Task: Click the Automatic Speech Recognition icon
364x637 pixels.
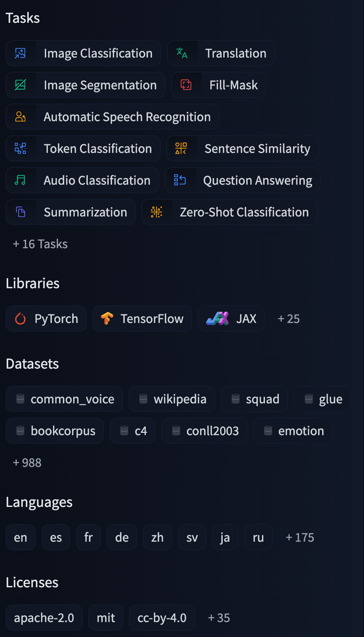Action: pos(21,117)
